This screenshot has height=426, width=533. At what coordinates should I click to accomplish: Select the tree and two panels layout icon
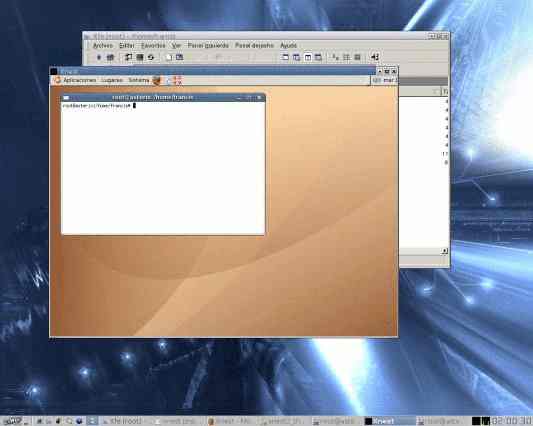[x=318, y=57]
